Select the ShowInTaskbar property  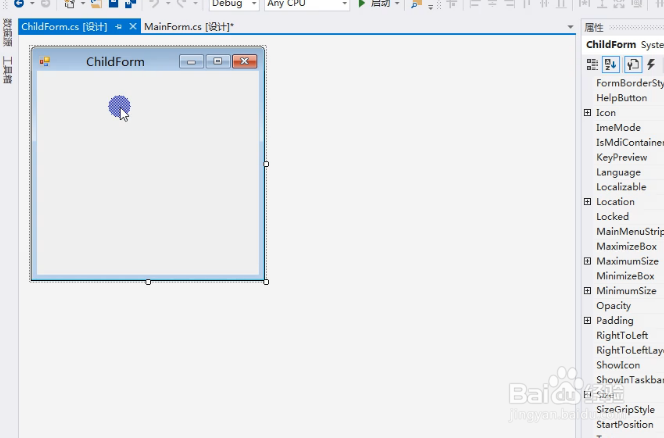click(x=630, y=380)
